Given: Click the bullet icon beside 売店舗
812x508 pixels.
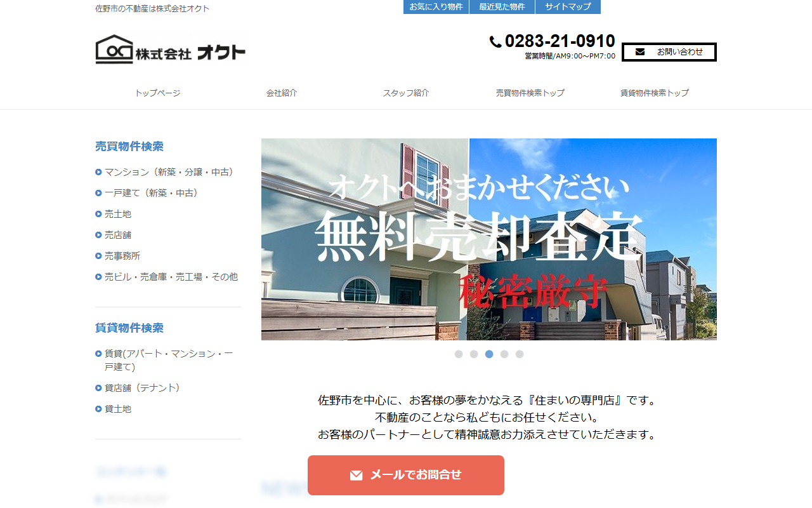Looking at the screenshot, I should (x=98, y=235).
